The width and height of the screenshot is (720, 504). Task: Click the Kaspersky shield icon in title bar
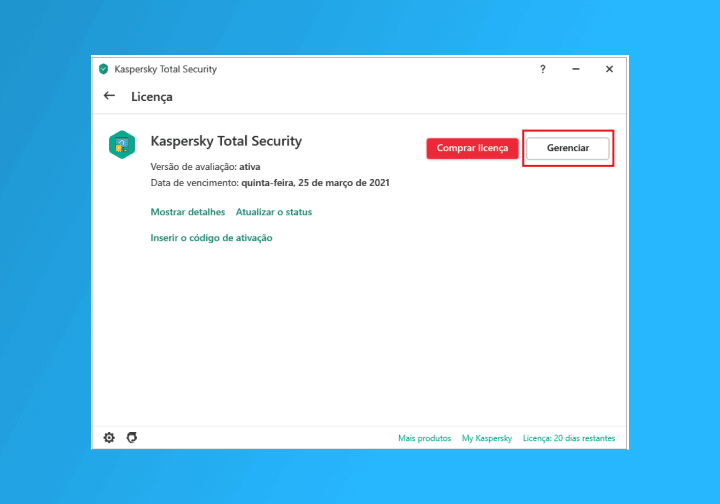coord(103,69)
